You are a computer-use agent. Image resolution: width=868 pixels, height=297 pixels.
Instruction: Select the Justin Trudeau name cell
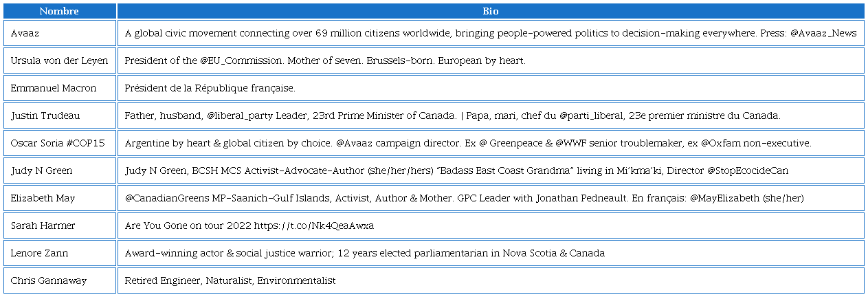pyautogui.click(x=59, y=115)
